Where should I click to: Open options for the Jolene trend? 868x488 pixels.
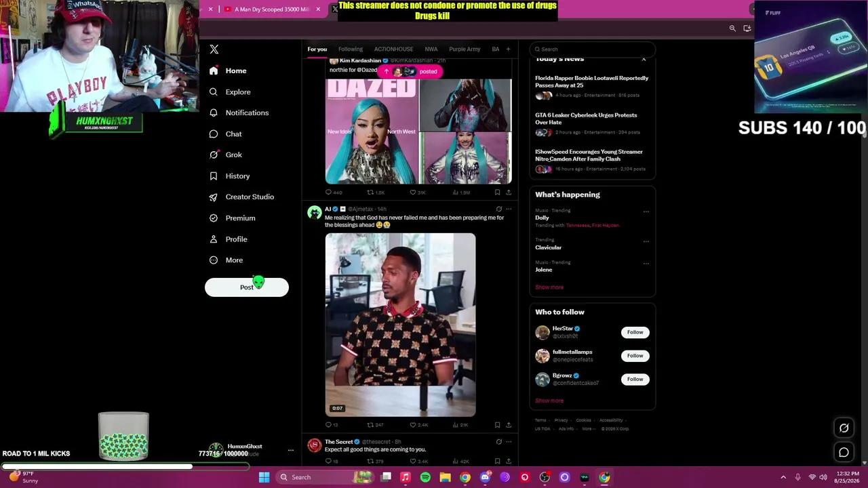[x=646, y=263]
